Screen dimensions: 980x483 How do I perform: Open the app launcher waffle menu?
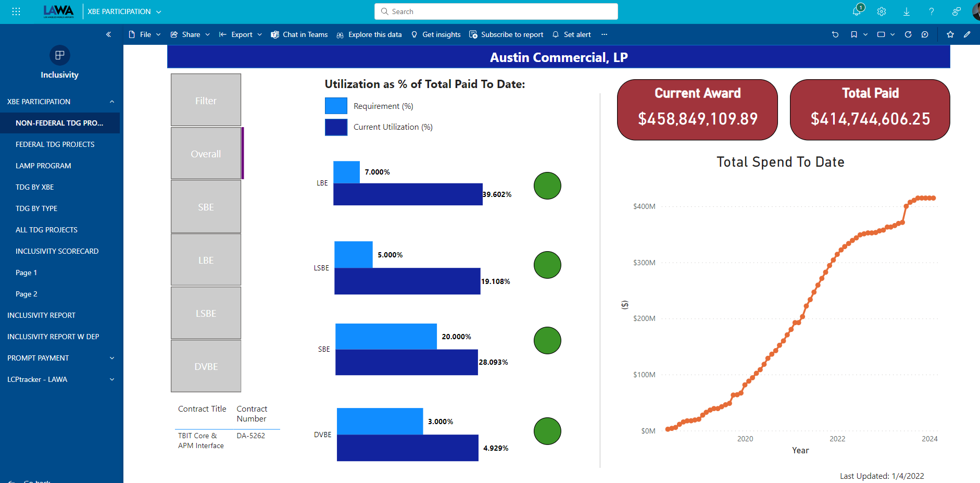pos(16,11)
